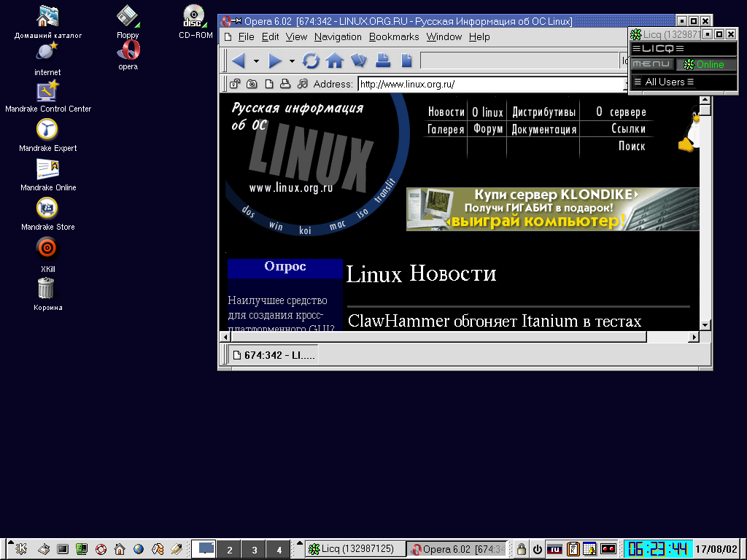This screenshot has height=560, width=747.
Task: Open the home folder icon in panel
Action: point(120,549)
